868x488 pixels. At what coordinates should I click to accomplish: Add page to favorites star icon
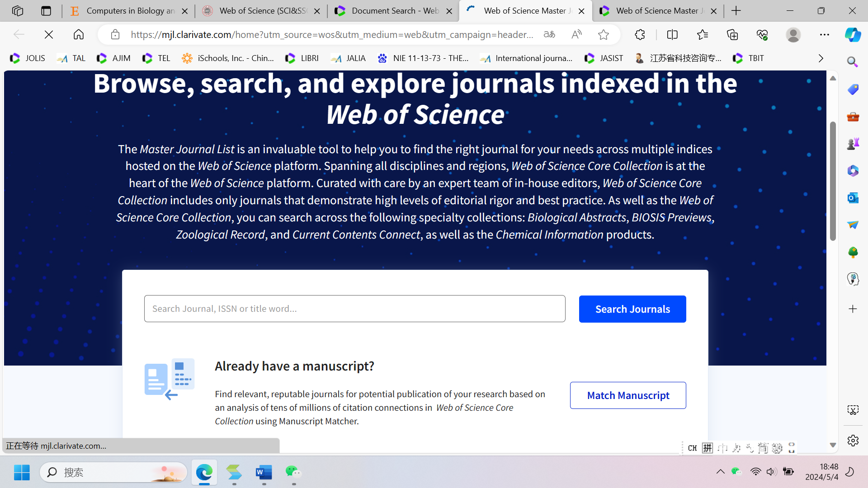604,34
